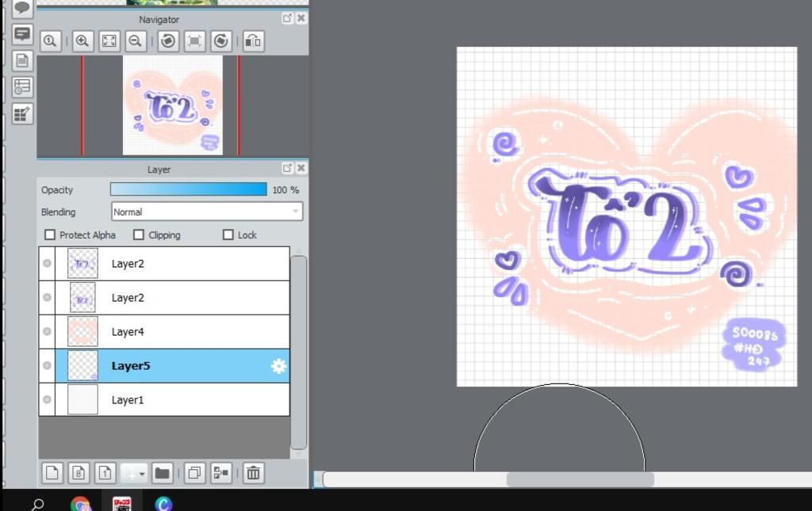Switch to MediBang Paint in taskbar
This screenshot has width=812, height=511.
coord(121,504)
